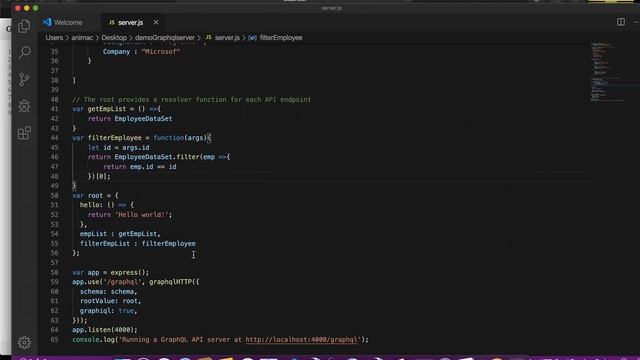Click 'schema: schema,' on line 60
Screen dimensions: 640x360
(109, 291)
